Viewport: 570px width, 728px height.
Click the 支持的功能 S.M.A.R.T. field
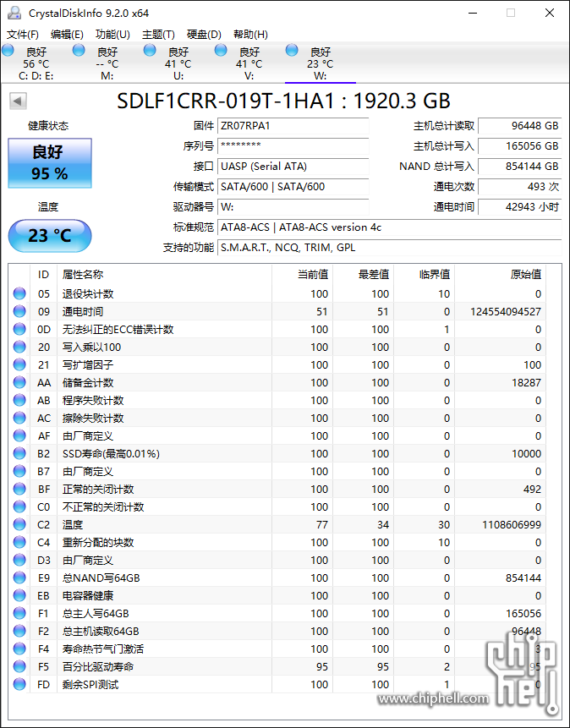click(389, 248)
